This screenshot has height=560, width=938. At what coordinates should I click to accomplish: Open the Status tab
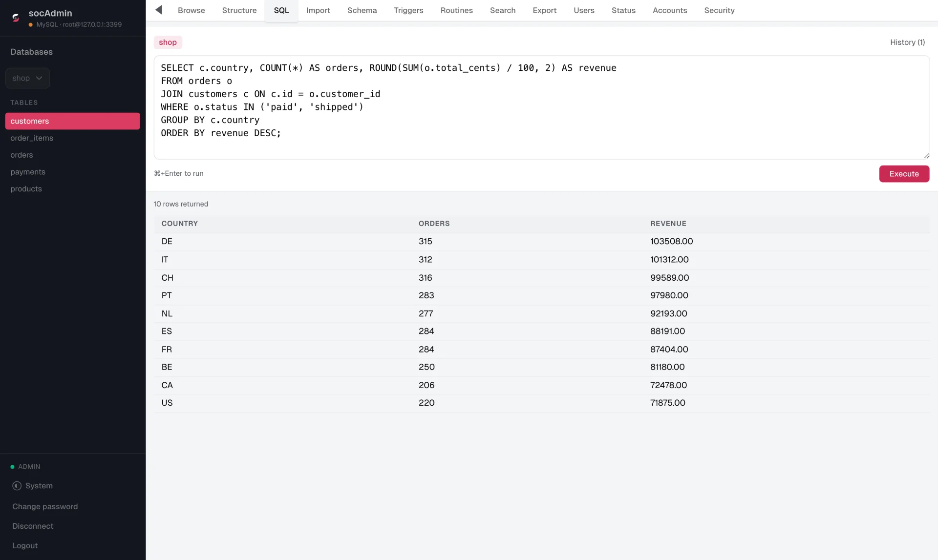623,10
